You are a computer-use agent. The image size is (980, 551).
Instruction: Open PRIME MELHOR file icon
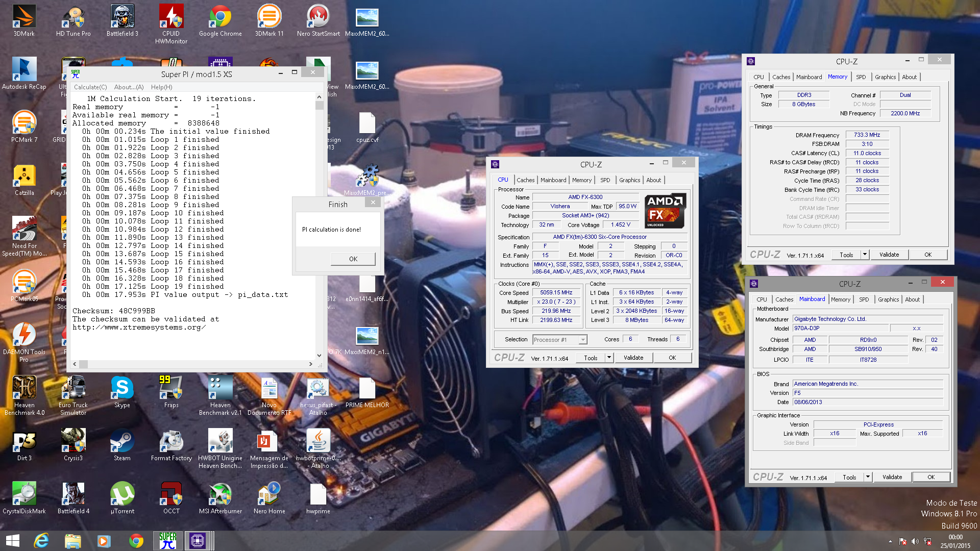coord(367,392)
